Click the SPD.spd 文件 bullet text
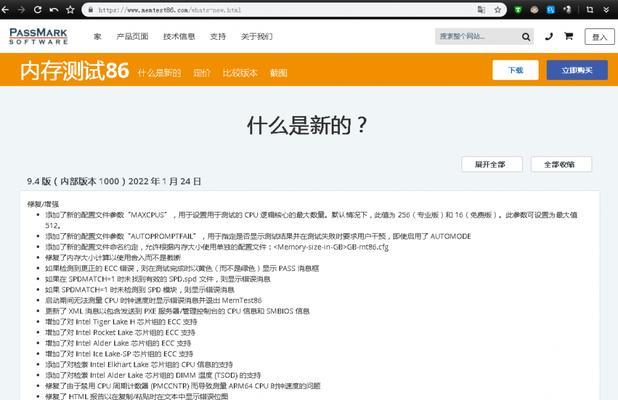This screenshot has height=400, width=618. (158, 279)
